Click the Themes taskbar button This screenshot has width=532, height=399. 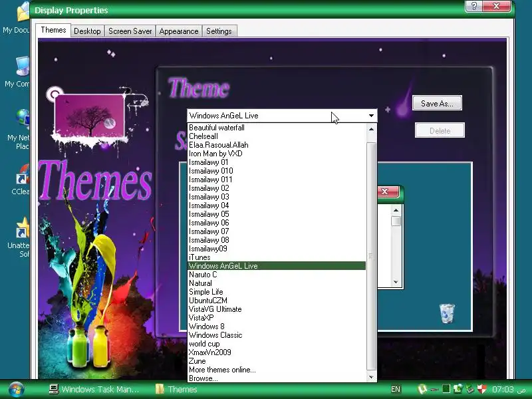coord(176,389)
